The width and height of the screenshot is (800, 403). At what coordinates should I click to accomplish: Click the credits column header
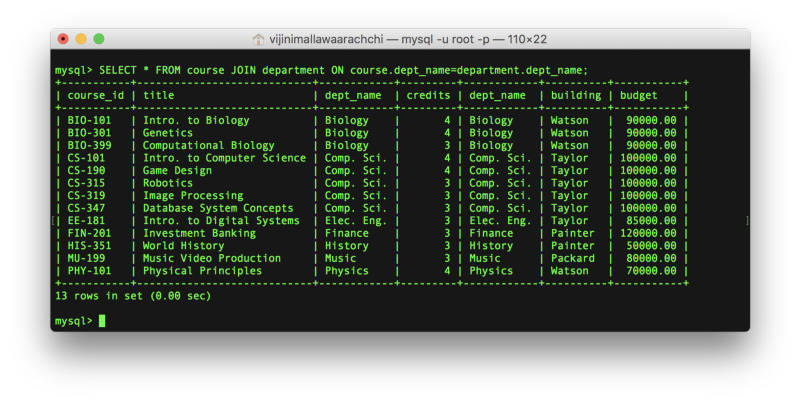[428, 96]
